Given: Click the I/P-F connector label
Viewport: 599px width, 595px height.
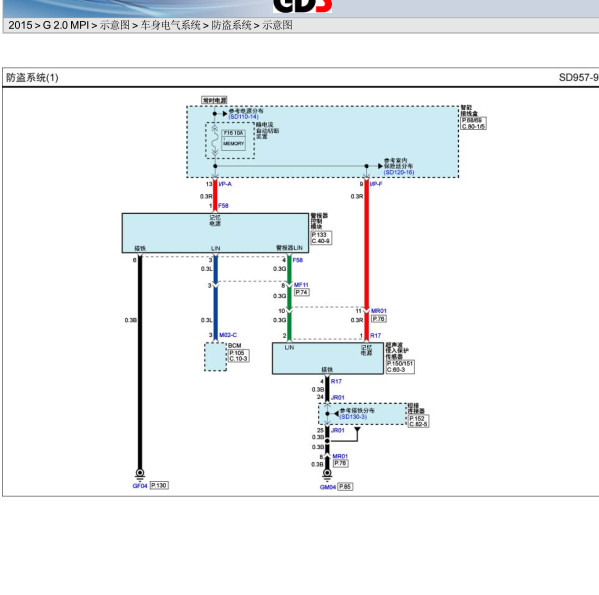Looking at the screenshot, I should [x=376, y=184].
